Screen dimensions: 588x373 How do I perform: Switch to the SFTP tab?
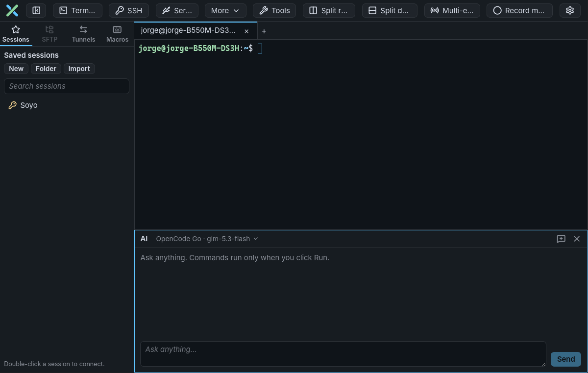point(49,34)
